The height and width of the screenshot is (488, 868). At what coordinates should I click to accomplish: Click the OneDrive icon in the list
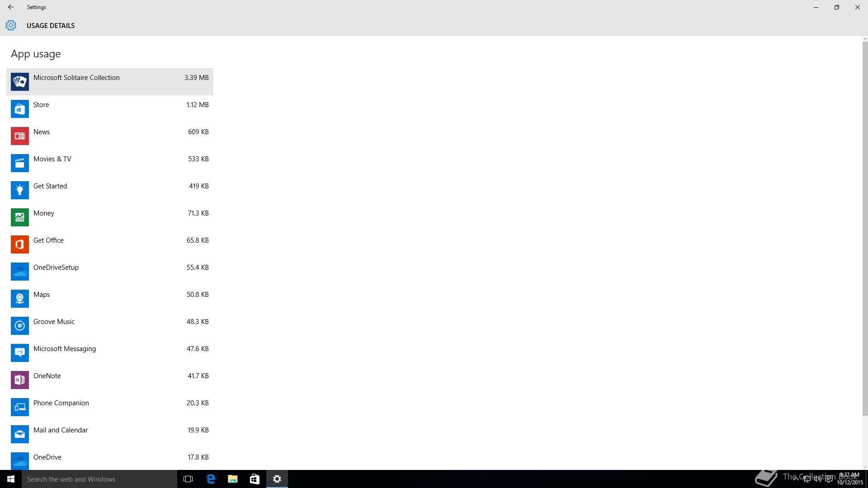[x=20, y=461]
